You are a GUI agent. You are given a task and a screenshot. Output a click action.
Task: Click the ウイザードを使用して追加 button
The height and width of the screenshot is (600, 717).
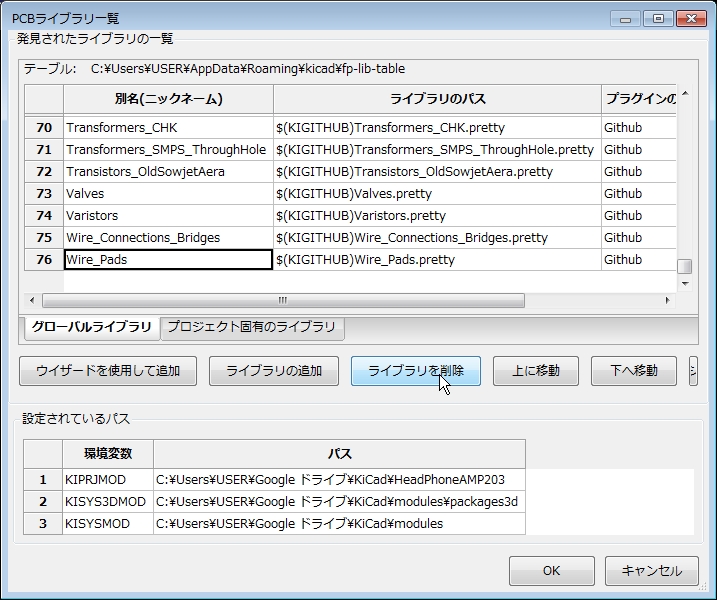108,371
